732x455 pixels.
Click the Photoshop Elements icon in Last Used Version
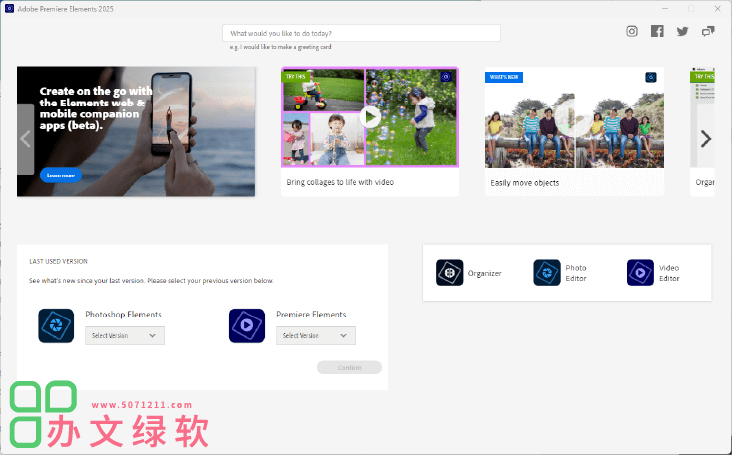point(56,326)
